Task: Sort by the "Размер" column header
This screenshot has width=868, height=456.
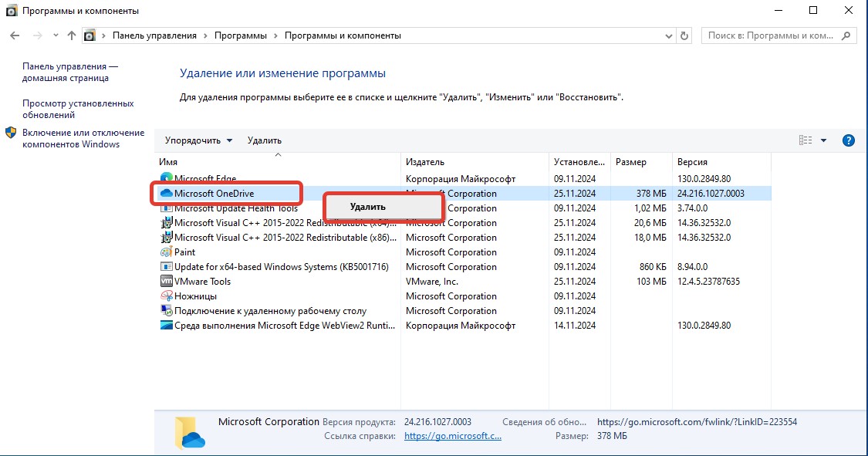Action: click(x=641, y=162)
